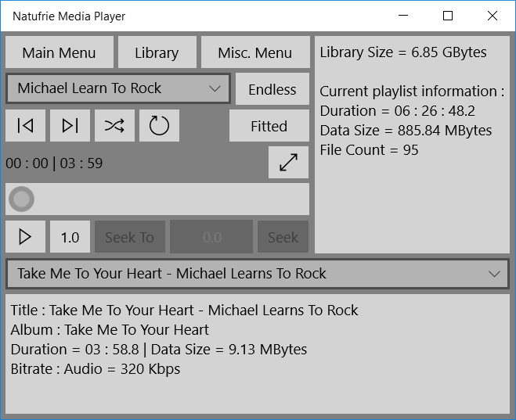Screen dimensions: 516x420
Task: Close the Natufrie Media Player window
Action: pyautogui.click(x=493, y=16)
